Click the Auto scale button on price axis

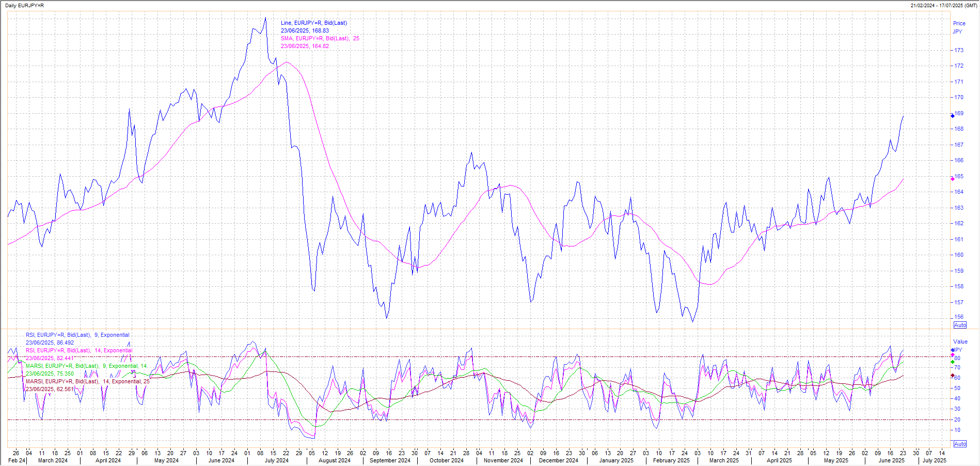click(960, 325)
